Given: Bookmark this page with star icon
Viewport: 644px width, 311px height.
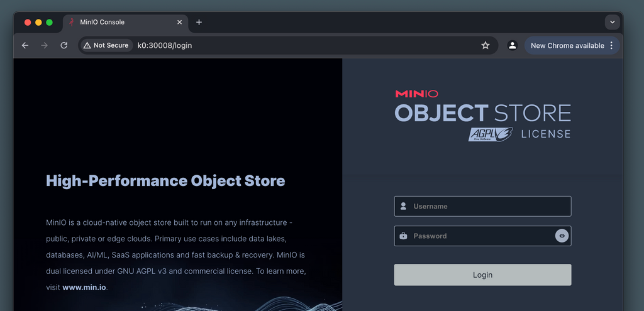Looking at the screenshot, I should 486,45.
